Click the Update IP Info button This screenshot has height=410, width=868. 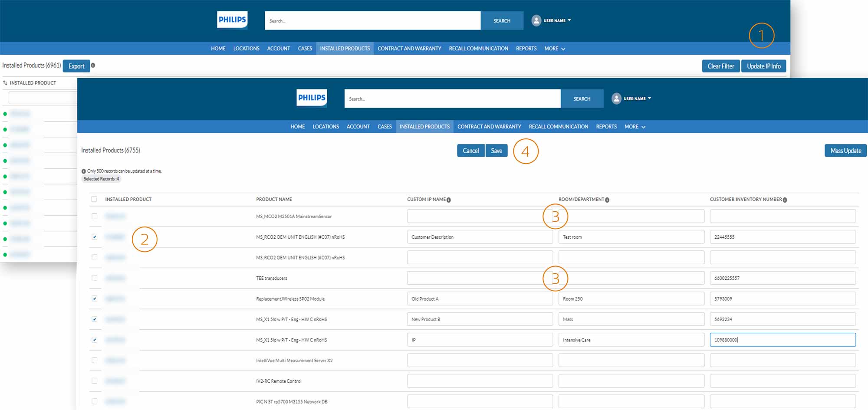[763, 66]
